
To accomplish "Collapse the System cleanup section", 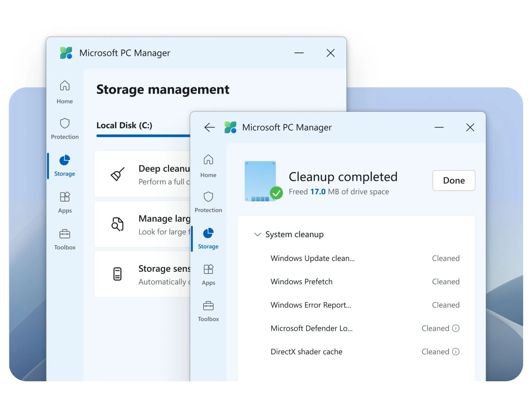I will 257,235.
